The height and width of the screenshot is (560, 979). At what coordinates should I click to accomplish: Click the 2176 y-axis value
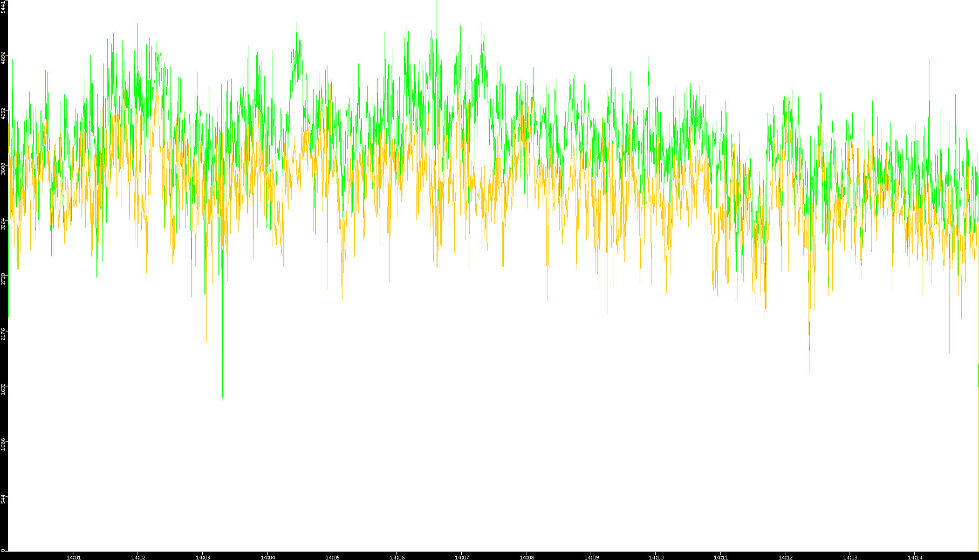click(3, 333)
